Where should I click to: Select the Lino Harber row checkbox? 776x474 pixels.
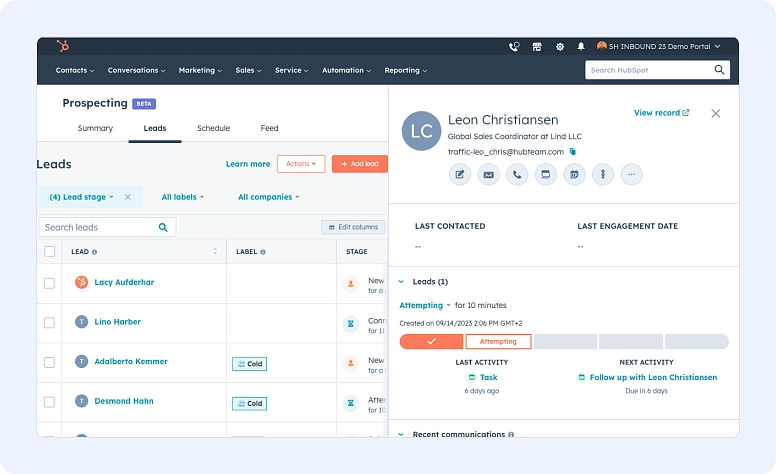pyautogui.click(x=49, y=322)
